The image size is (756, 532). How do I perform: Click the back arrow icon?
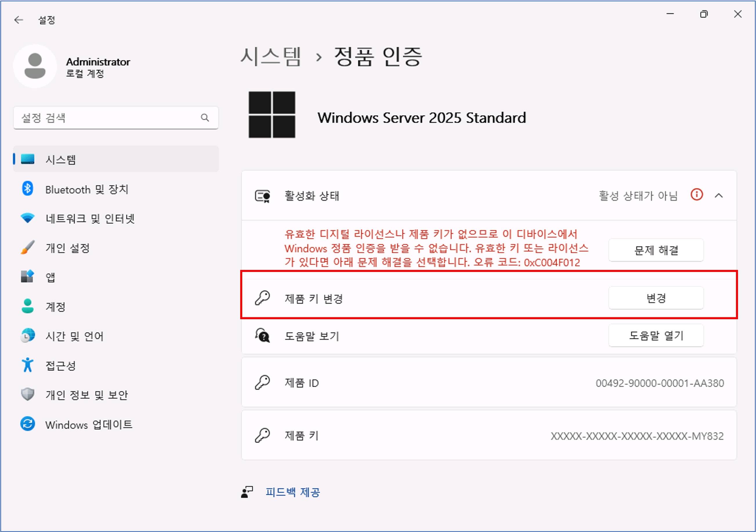19,20
